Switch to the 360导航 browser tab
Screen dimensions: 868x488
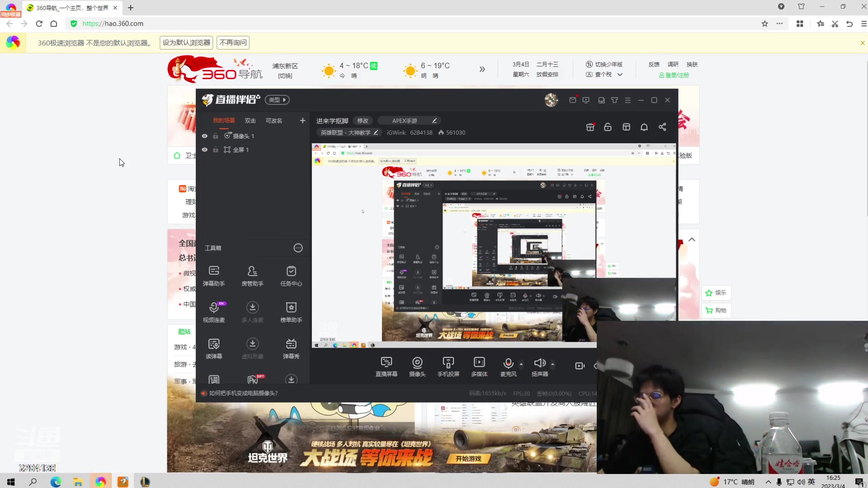72,8
